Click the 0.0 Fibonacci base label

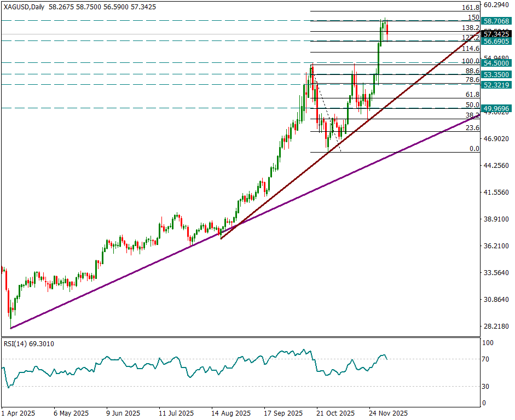[x=475, y=149]
